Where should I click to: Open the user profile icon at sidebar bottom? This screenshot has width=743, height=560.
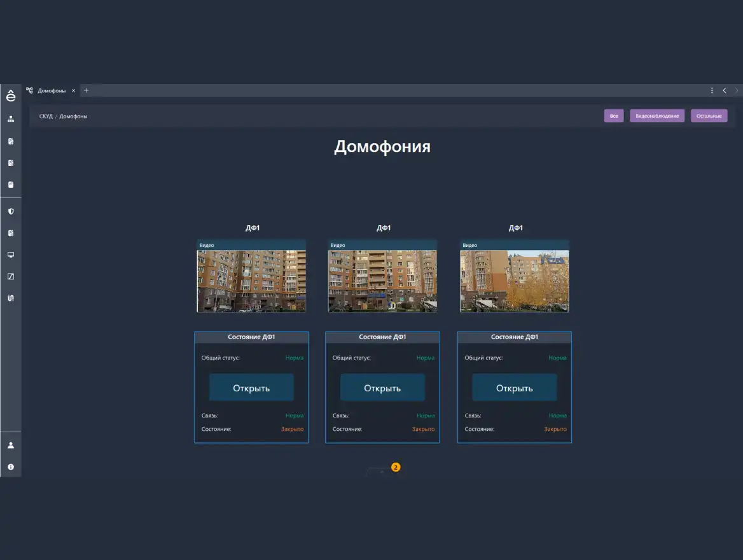click(10, 445)
